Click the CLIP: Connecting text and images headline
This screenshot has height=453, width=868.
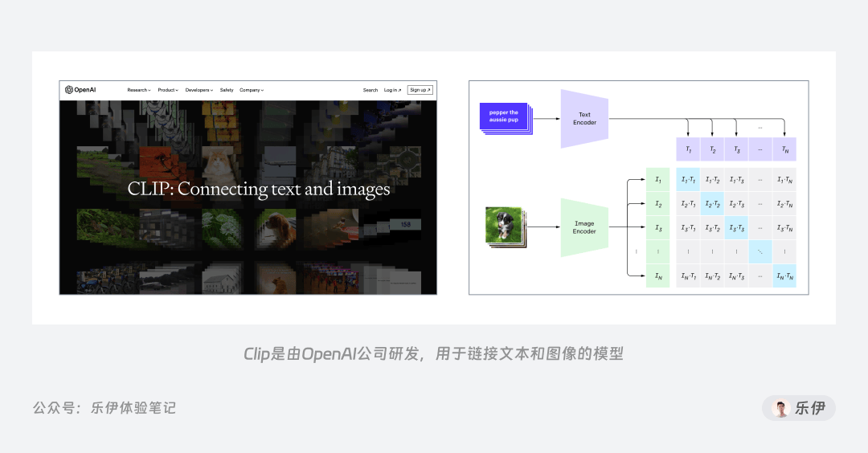coord(259,190)
